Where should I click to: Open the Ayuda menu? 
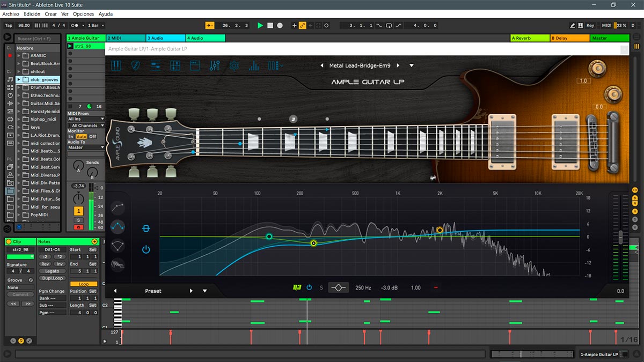106,14
